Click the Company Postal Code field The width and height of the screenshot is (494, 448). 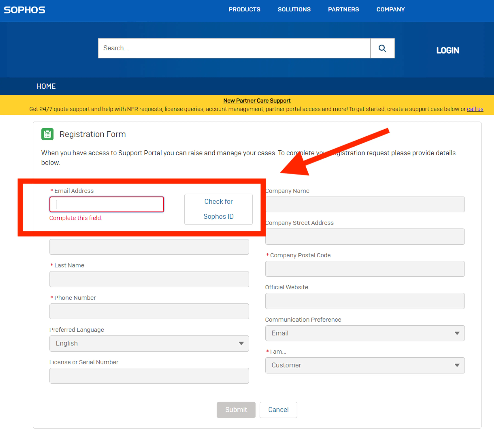[x=365, y=269]
